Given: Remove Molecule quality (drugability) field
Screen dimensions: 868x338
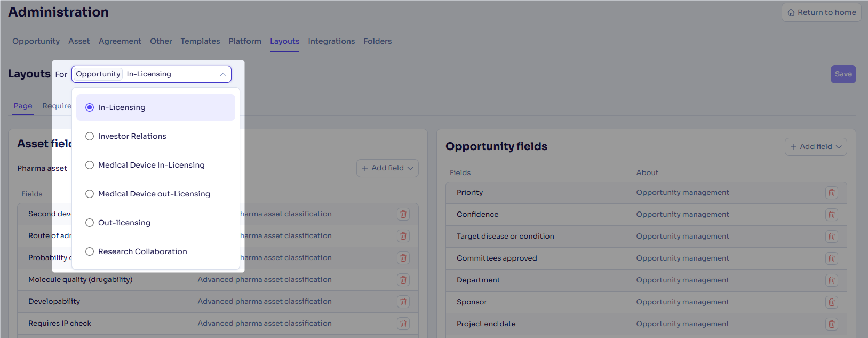Looking at the screenshot, I should coord(403,280).
